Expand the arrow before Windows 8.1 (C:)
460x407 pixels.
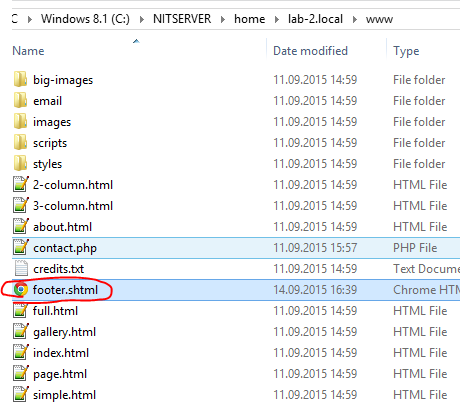point(30,19)
